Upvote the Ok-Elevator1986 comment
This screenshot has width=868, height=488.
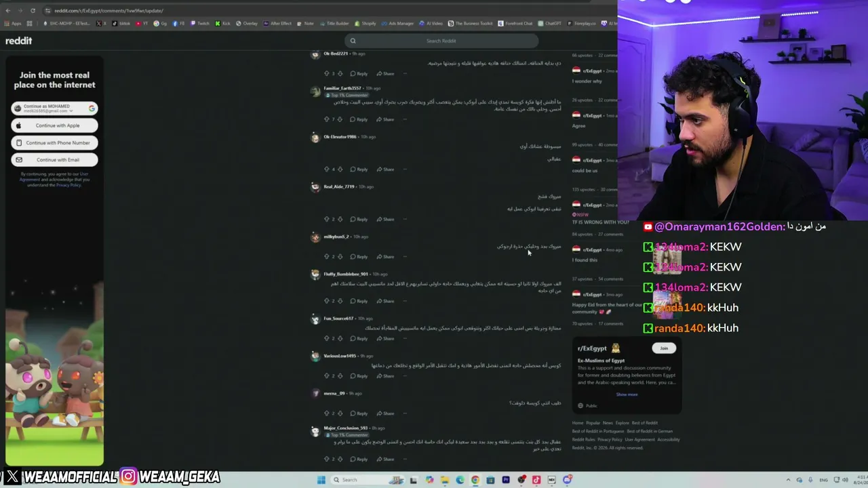pos(326,169)
